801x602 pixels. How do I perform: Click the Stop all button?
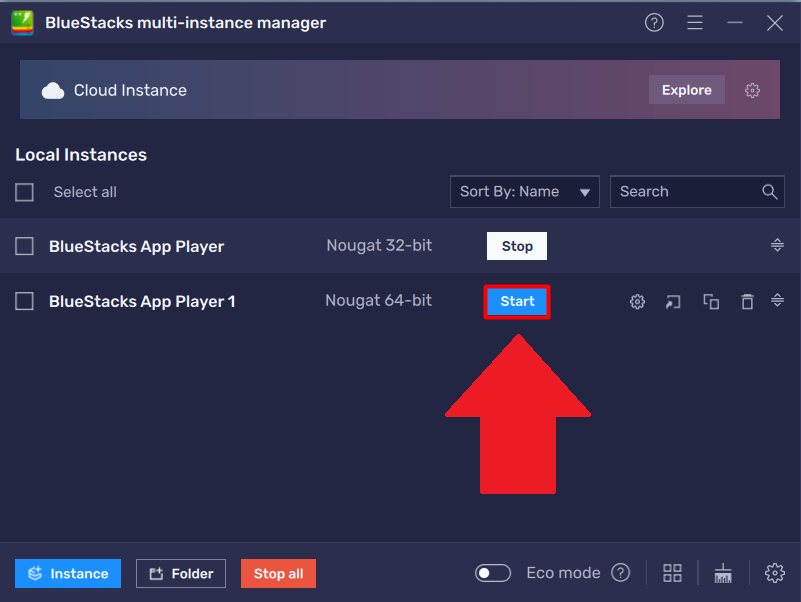278,573
